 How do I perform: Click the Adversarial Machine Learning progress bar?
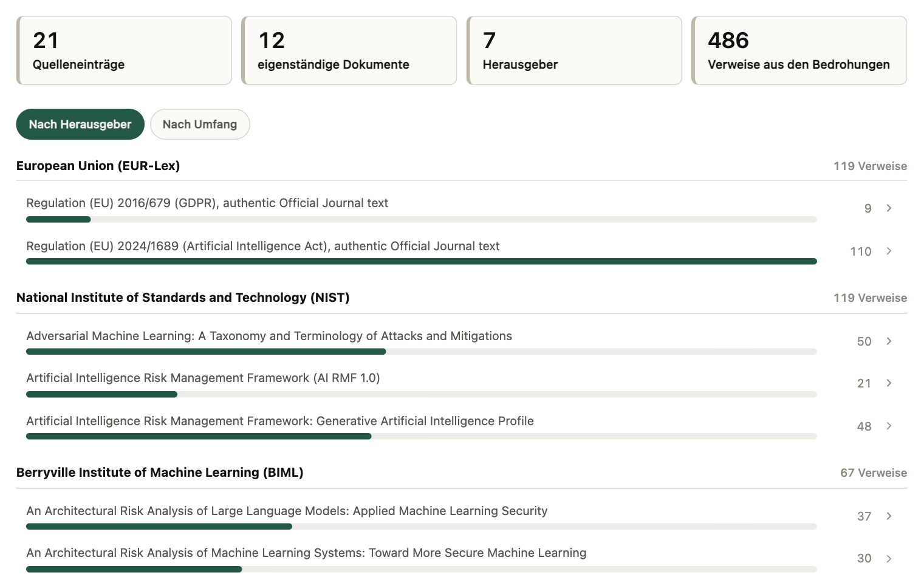pos(422,352)
